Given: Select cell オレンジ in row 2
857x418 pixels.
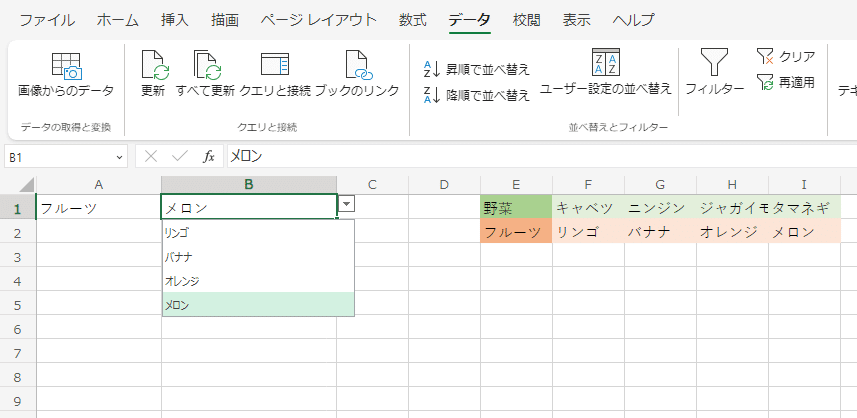Looking at the screenshot, I should 732,232.
